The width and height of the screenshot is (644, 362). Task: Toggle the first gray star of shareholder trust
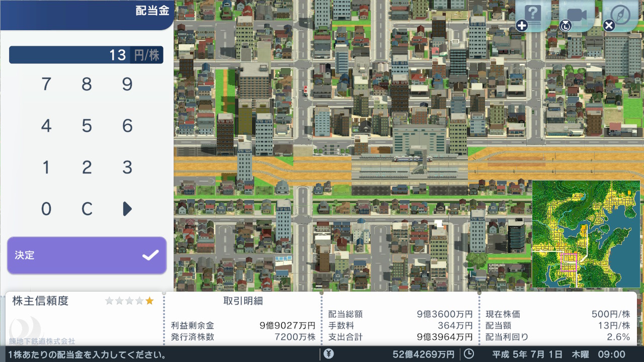coord(108,300)
